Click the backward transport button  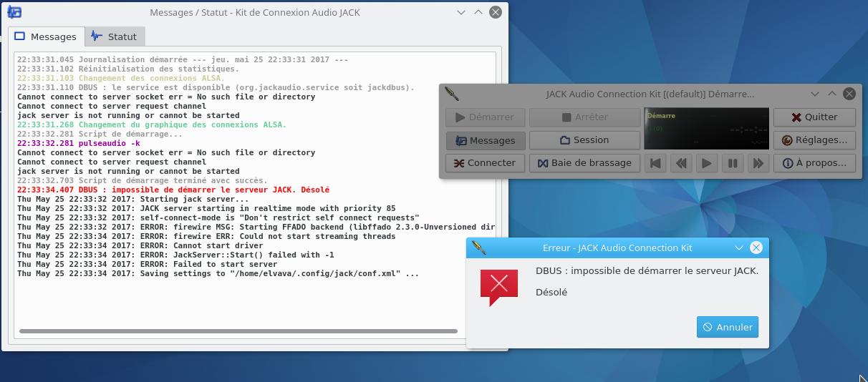tap(681, 163)
